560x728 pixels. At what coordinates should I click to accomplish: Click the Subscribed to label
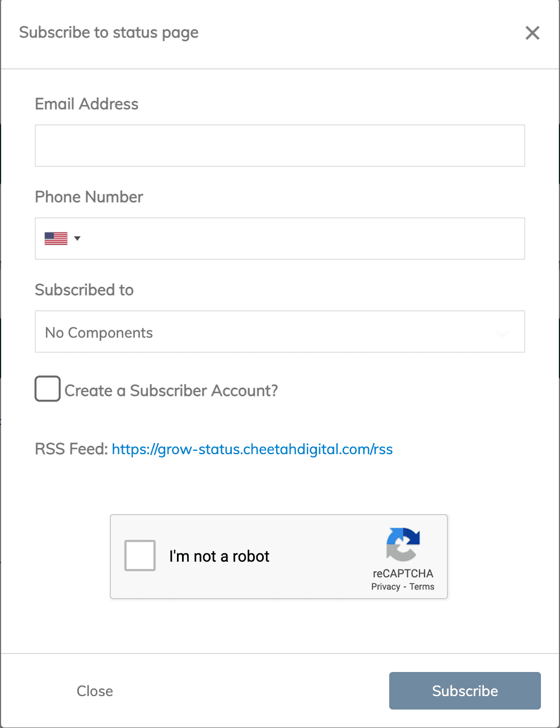(x=84, y=290)
